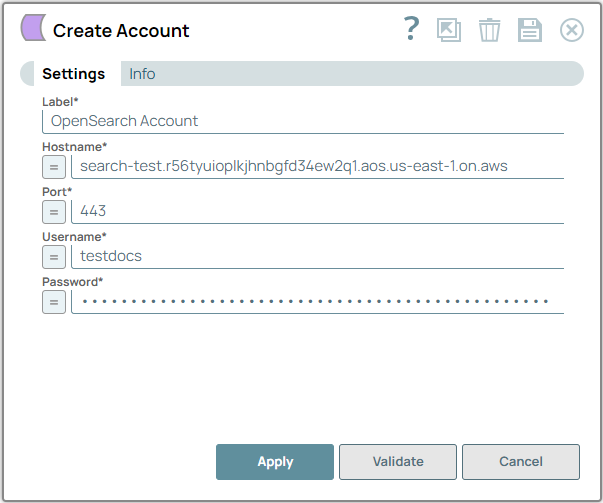
Task: Click the purple account snap icon
Action: click(x=33, y=27)
